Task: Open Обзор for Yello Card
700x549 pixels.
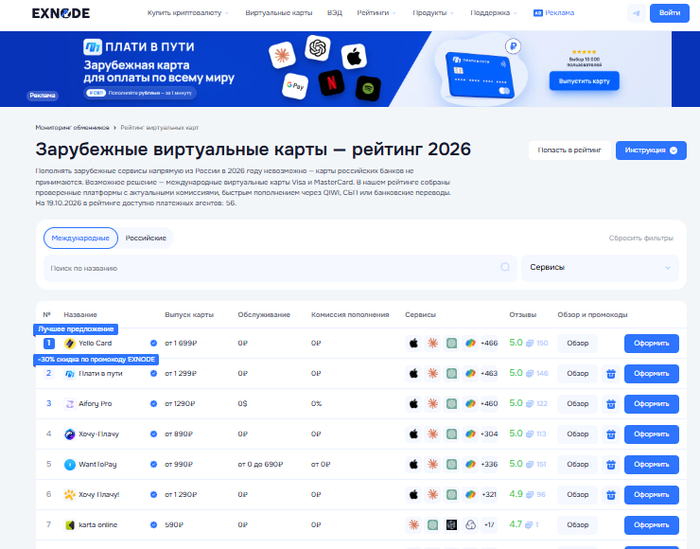Action: pyautogui.click(x=577, y=343)
